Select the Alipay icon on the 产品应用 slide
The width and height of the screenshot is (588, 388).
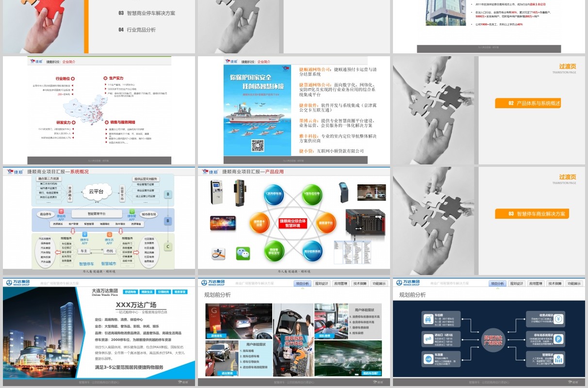pos(218,253)
